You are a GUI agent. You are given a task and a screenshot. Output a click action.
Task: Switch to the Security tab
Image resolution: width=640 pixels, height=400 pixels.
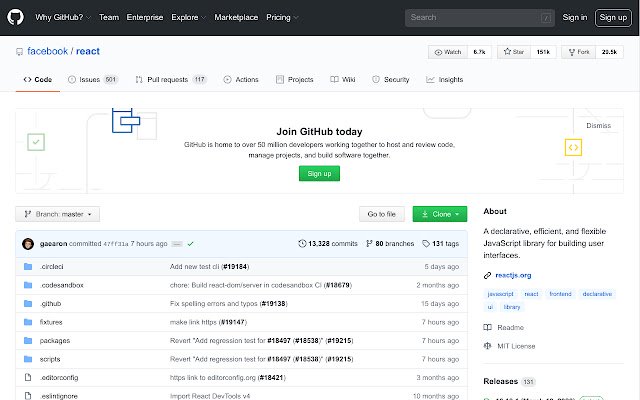tap(391, 80)
